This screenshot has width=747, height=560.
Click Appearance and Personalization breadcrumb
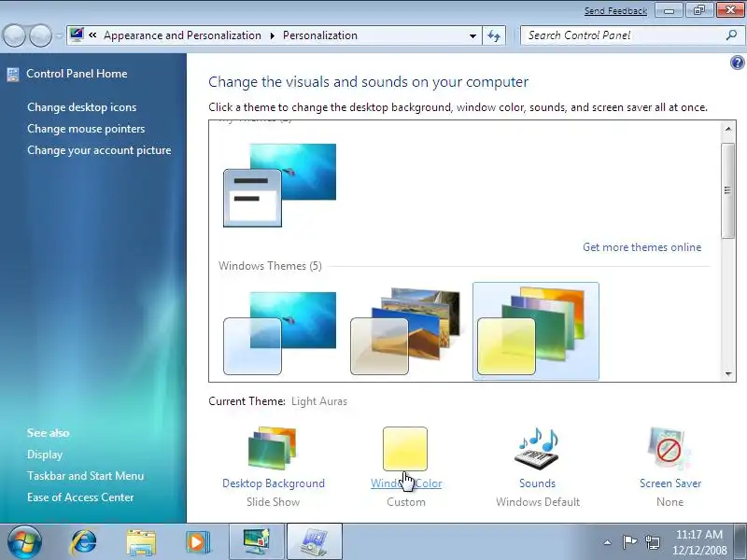(x=182, y=35)
